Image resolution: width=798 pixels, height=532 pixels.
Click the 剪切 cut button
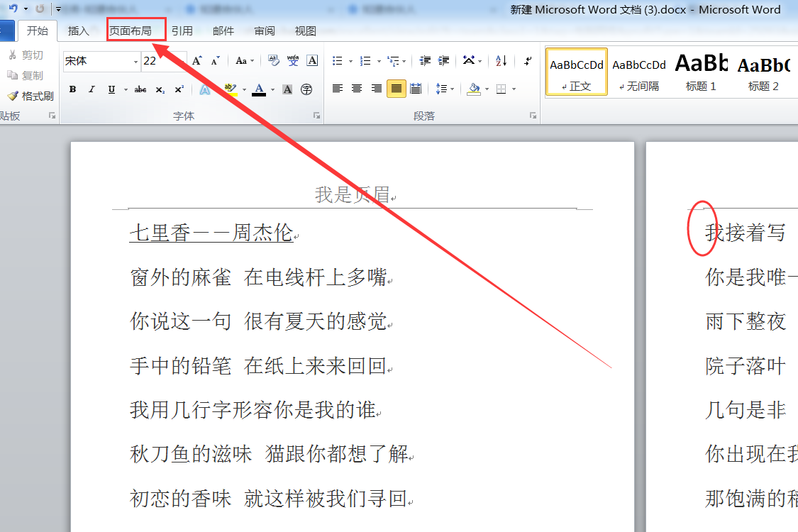[26, 55]
